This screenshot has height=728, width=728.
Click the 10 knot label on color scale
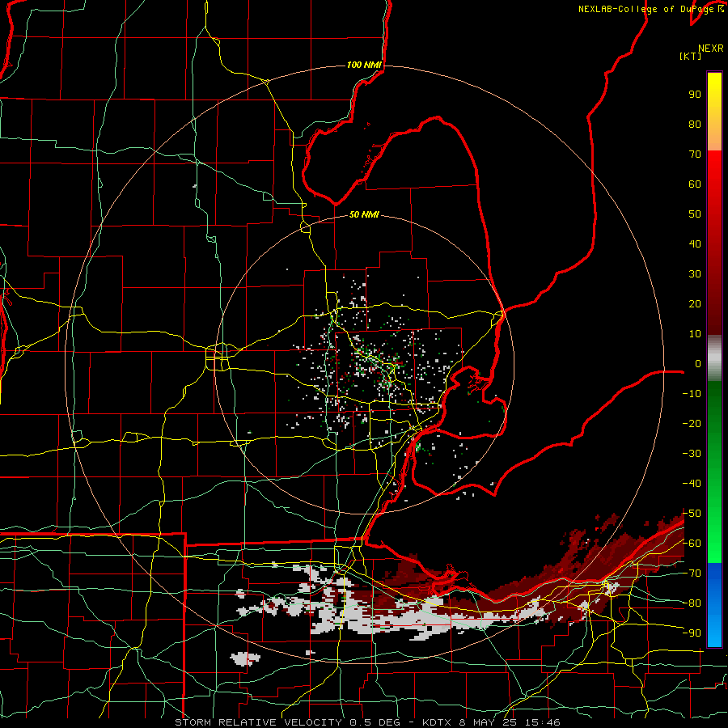pyautogui.click(x=695, y=334)
